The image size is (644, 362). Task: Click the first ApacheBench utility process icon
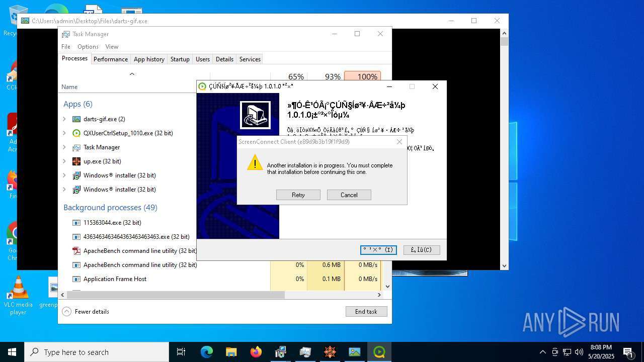pos(76,251)
